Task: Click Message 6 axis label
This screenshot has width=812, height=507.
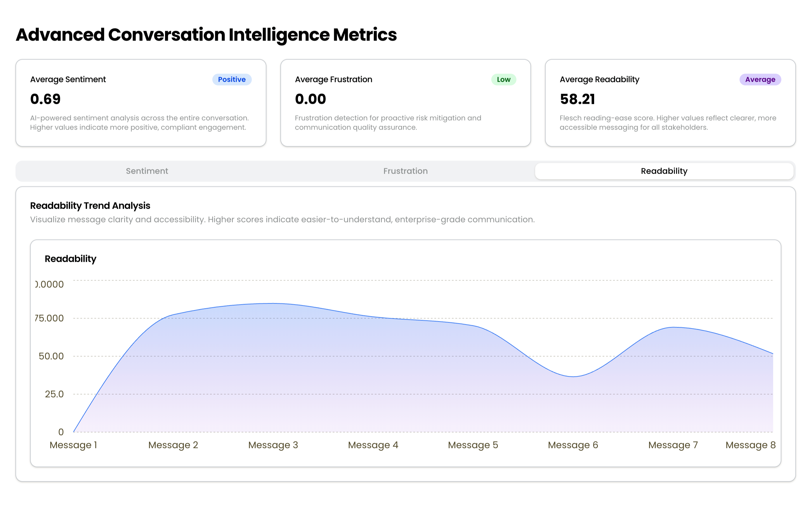Action: pyautogui.click(x=573, y=445)
